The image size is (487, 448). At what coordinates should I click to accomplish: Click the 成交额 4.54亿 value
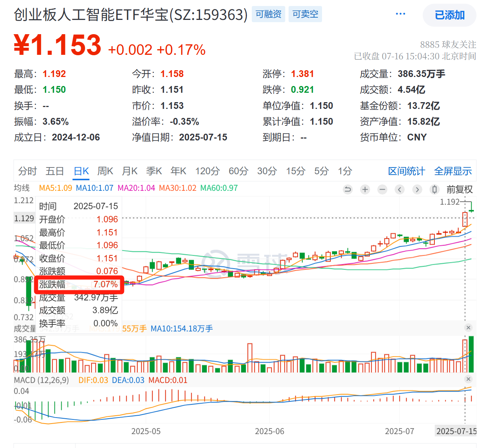click(411, 90)
